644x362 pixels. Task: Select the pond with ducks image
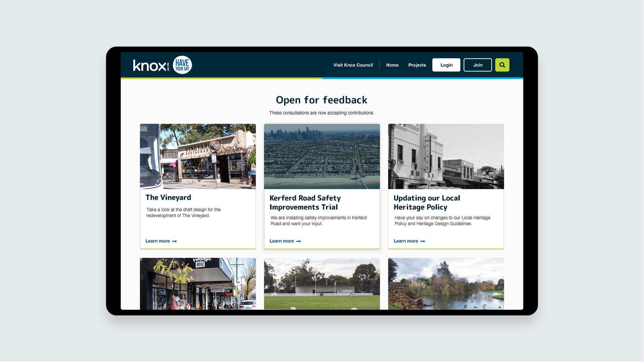pyautogui.click(x=446, y=284)
